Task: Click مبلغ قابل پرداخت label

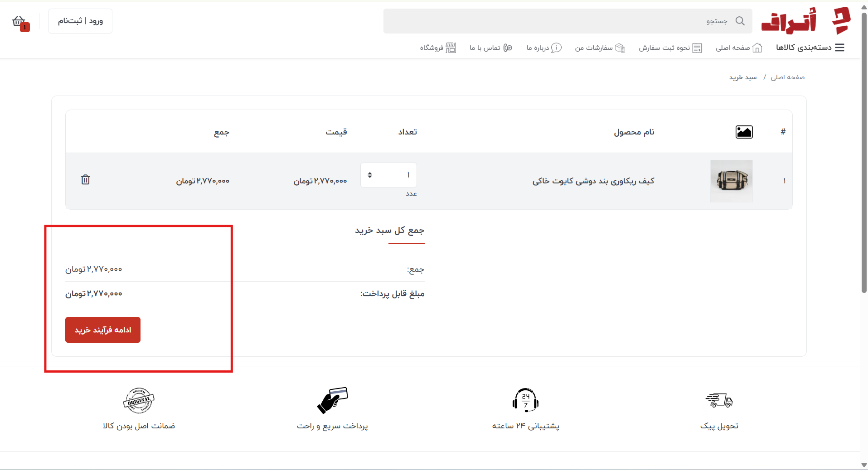Action: coord(393,294)
